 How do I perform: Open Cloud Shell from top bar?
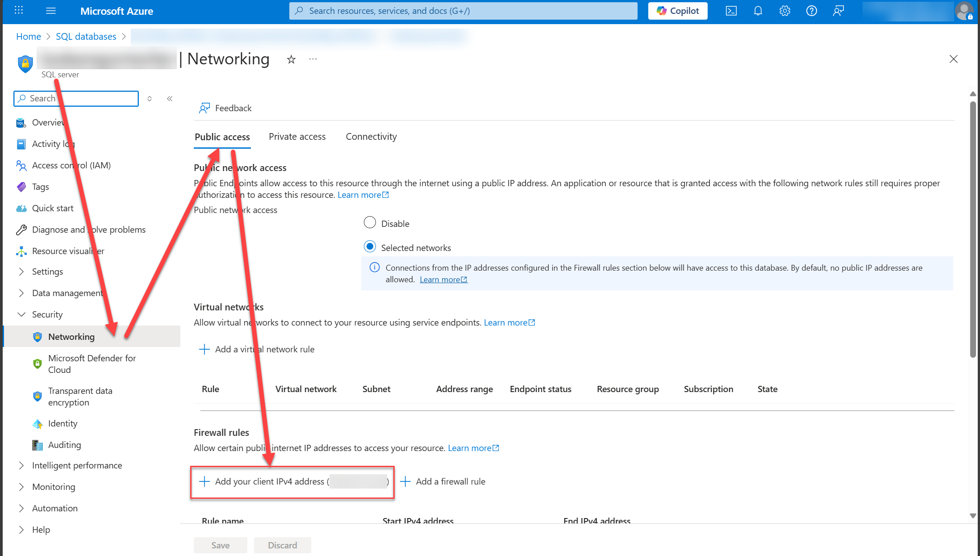(731, 11)
